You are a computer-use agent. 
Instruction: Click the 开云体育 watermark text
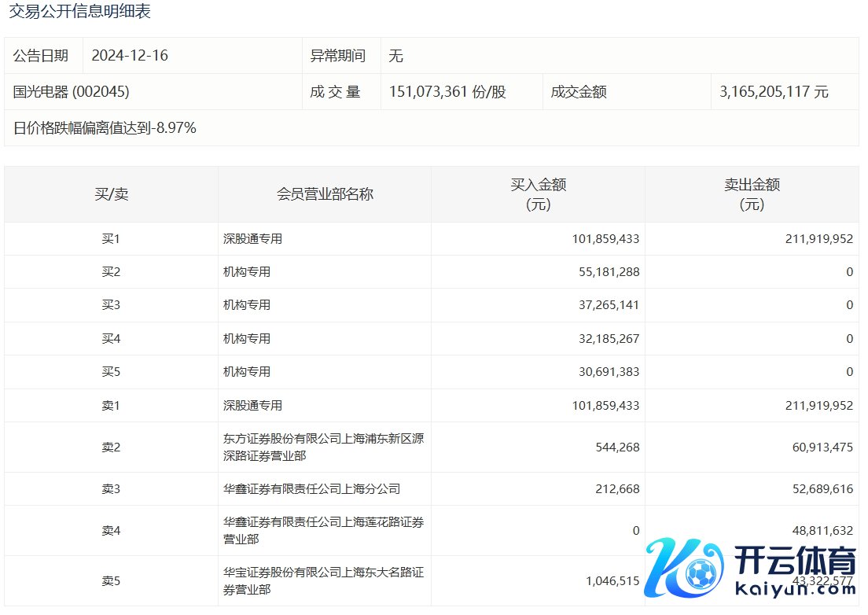coord(795,562)
